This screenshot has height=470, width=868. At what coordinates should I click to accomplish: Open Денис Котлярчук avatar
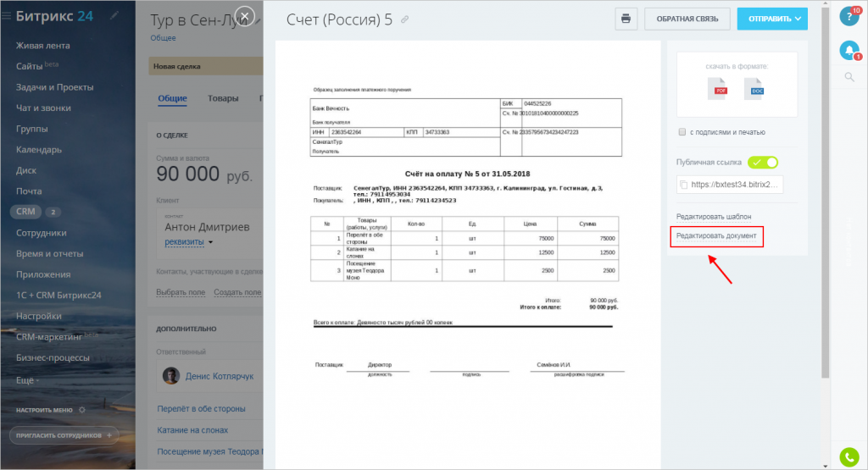pyautogui.click(x=171, y=376)
